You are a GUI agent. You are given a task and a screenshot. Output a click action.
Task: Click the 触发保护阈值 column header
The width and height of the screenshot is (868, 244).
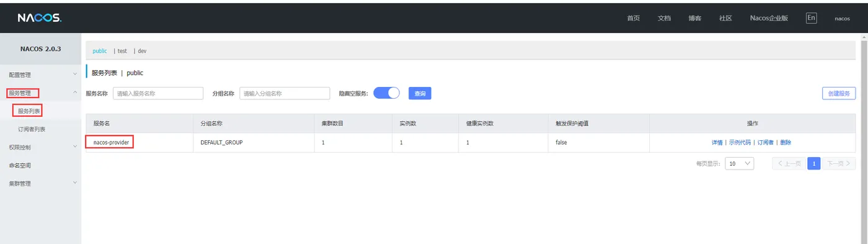pyautogui.click(x=598, y=124)
